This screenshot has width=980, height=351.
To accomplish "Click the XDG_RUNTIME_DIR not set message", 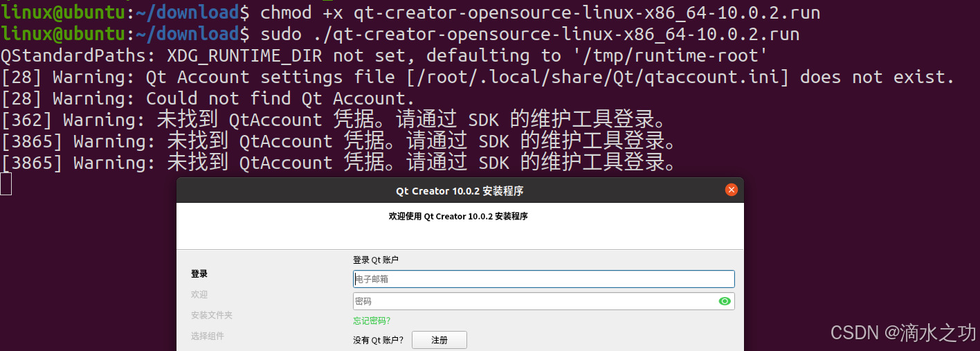I will (x=385, y=55).
